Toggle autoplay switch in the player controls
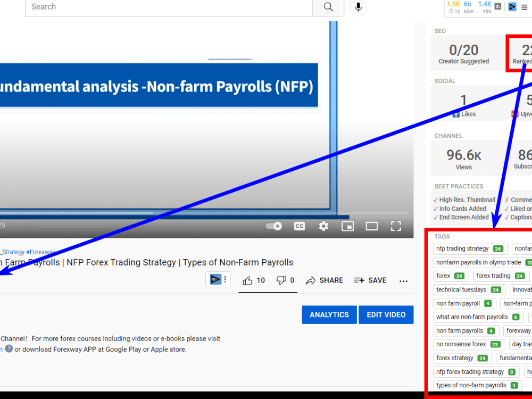The image size is (532, 399). click(x=273, y=226)
